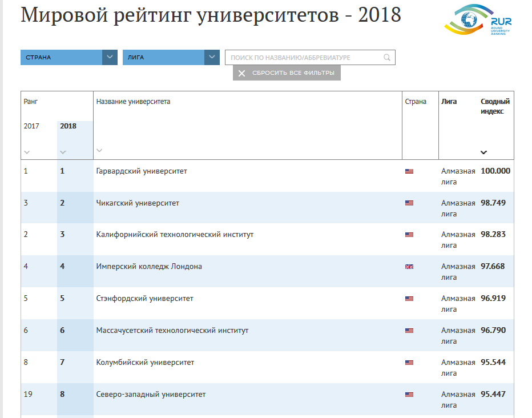The height and width of the screenshot is (418, 532).
Task: Click the index value 95.544
Action: [x=493, y=363]
